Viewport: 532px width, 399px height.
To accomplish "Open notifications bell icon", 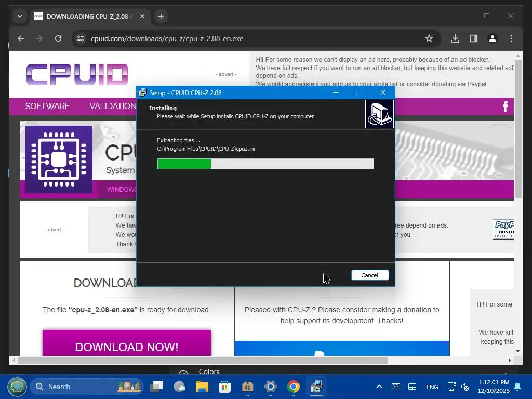I will pos(517,387).
